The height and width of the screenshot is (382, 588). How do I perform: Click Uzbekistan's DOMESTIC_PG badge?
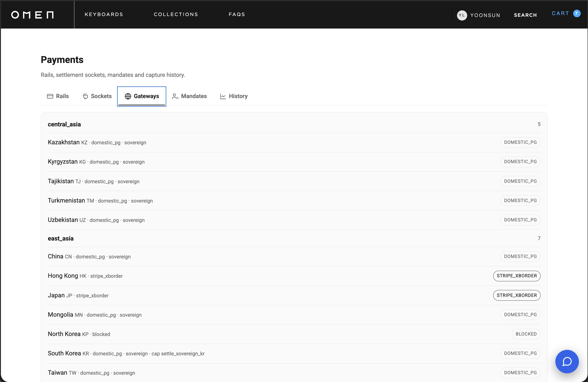coord(520,220)
